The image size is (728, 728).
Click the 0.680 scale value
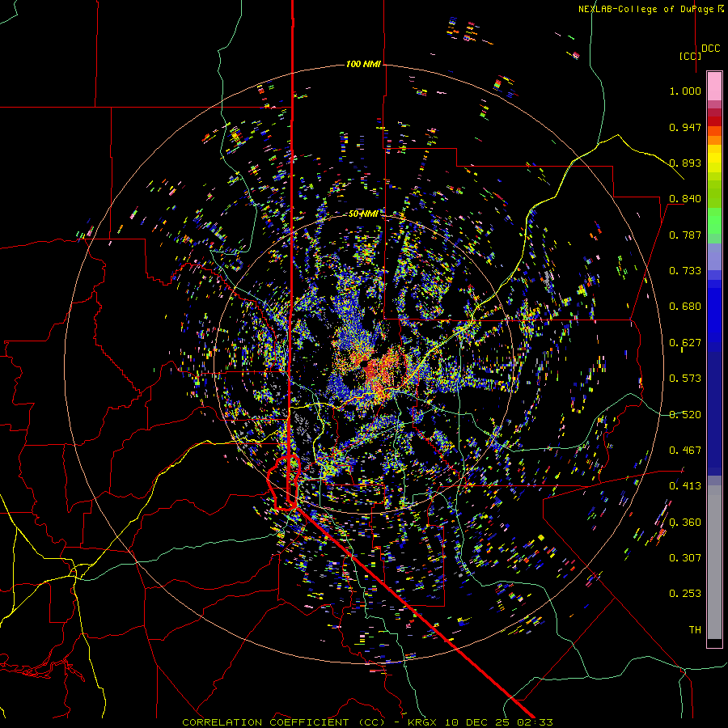(685, 307)
